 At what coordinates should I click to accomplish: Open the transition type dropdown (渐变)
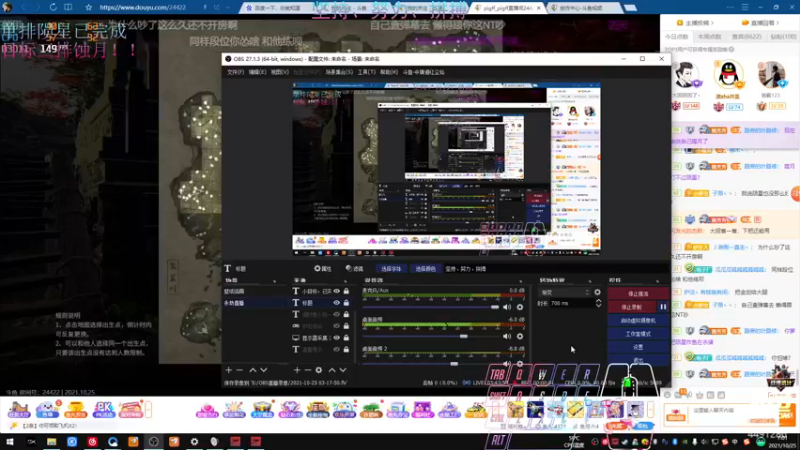(565, 292)
